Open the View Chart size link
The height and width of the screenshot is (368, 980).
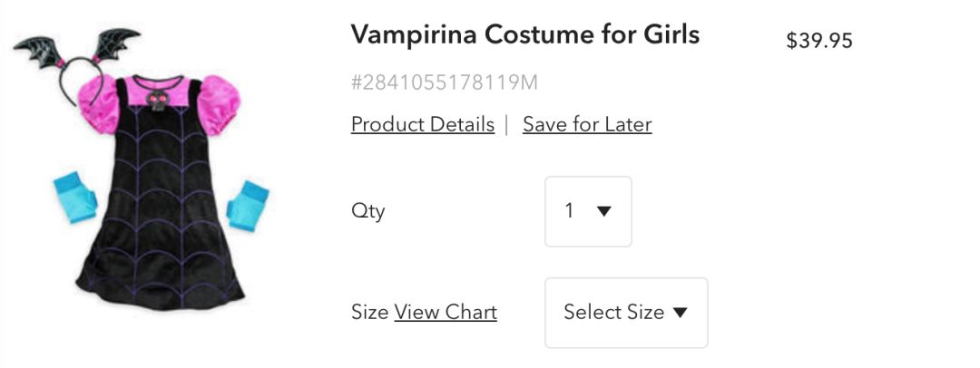click(x=446, y=313)
